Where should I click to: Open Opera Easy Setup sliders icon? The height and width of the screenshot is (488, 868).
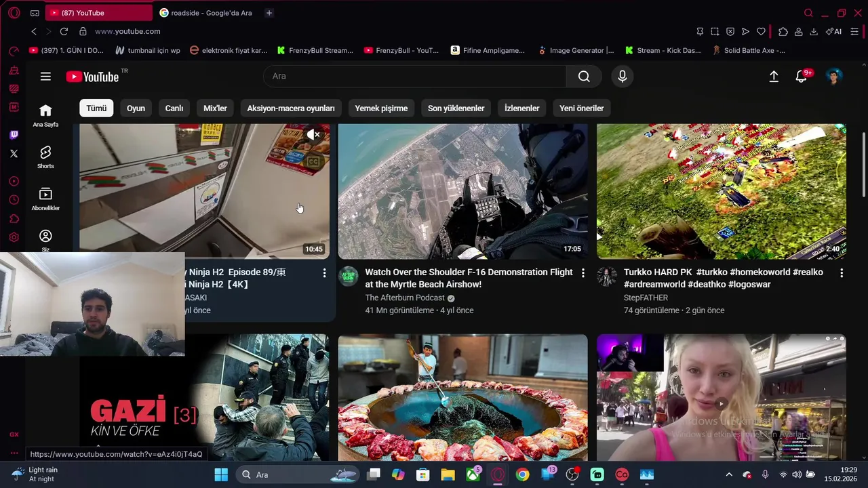coord(854,31)
